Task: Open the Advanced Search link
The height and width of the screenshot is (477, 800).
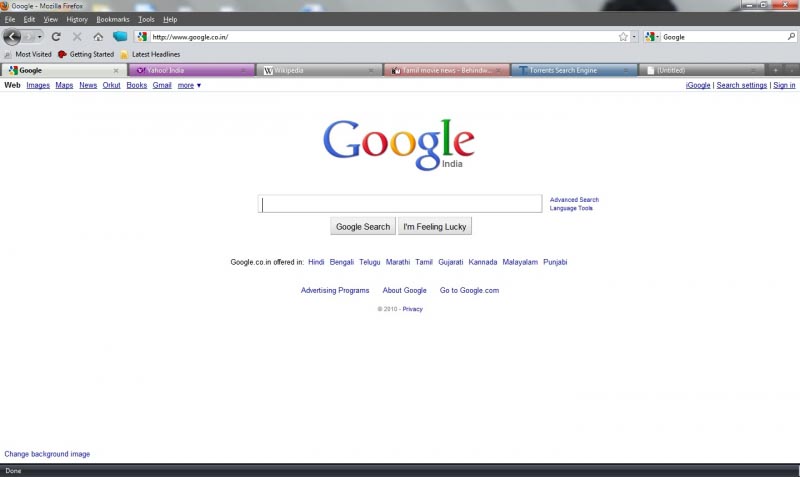Action: [574, 199]
